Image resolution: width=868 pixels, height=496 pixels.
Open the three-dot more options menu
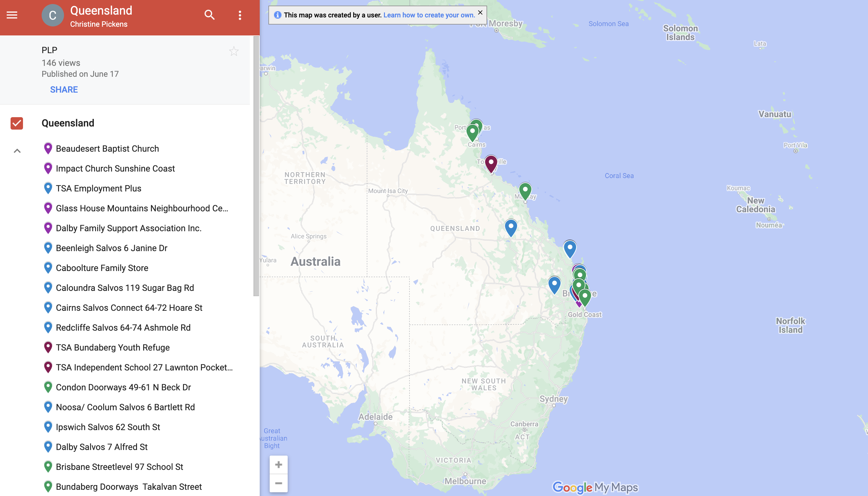tap(240, 15)
